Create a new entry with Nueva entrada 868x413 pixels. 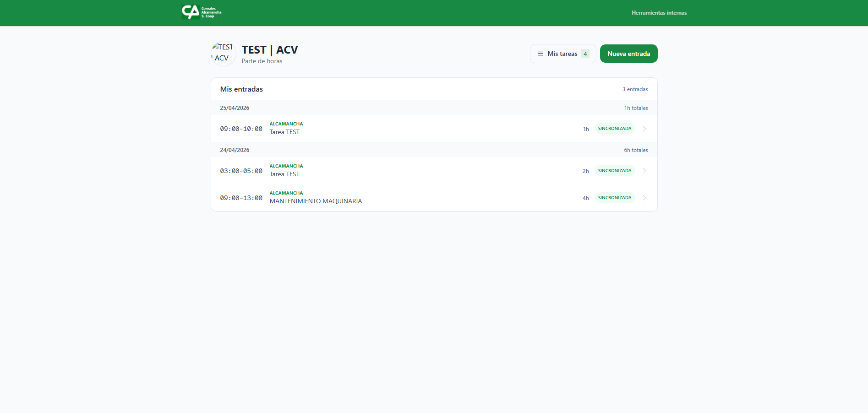[628, 54]
